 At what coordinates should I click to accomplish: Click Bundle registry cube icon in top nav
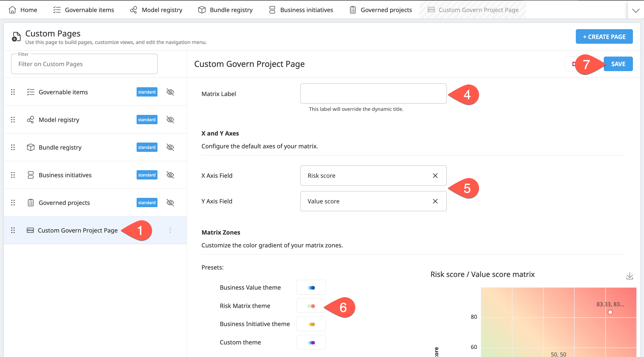202,10
